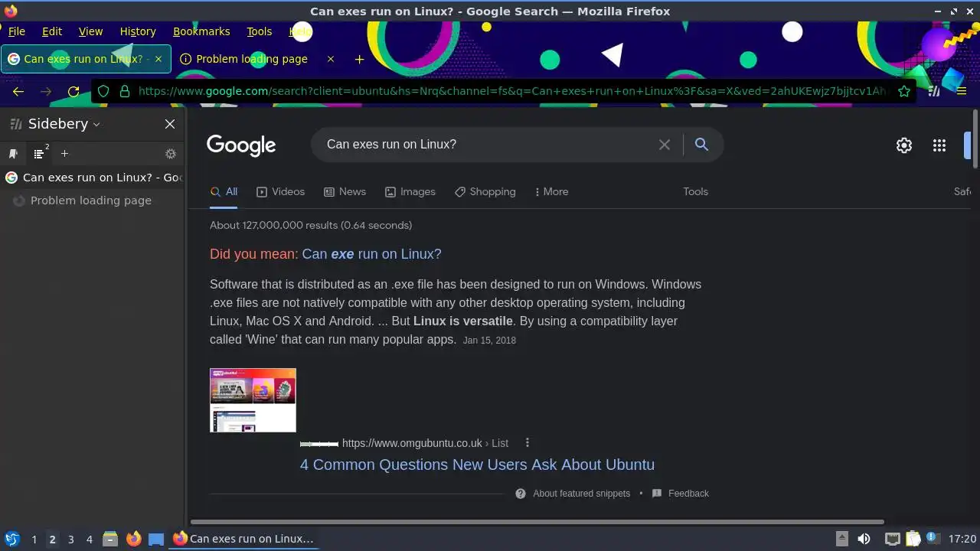Open the result options three-dot menu
The height and width of the screenshot is (551, 980).
527,443
